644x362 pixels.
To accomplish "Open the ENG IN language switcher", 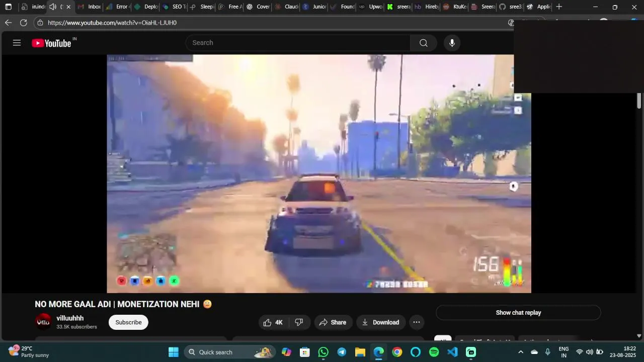I will [x=564, y=352].
